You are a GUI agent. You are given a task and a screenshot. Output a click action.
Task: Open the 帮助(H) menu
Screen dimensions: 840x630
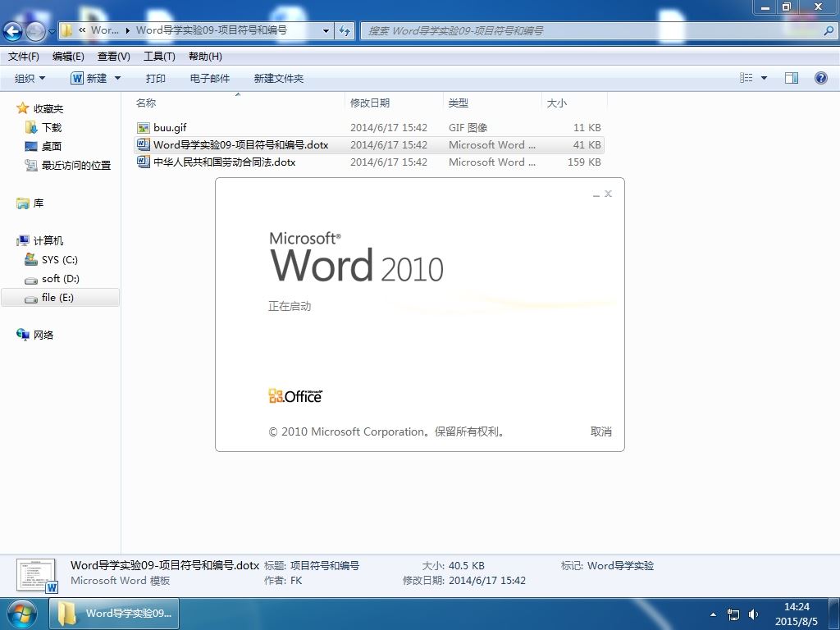coord(205,57)
